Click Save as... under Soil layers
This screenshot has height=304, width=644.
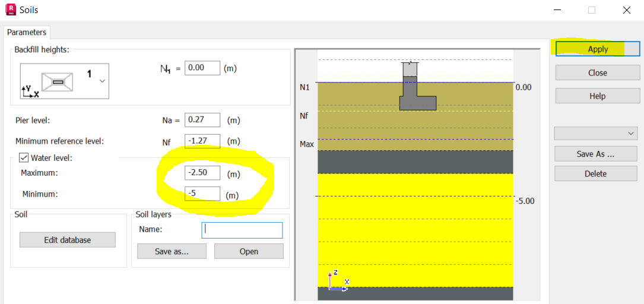pyautogui.click(x=172, y=251)
